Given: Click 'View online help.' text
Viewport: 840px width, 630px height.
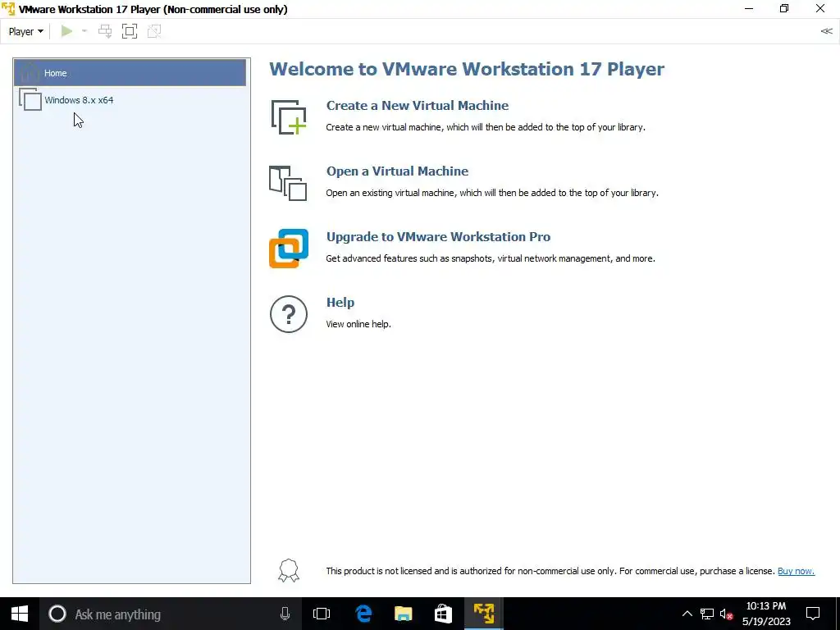Looking at the screenshot, I should pos(358,324).
